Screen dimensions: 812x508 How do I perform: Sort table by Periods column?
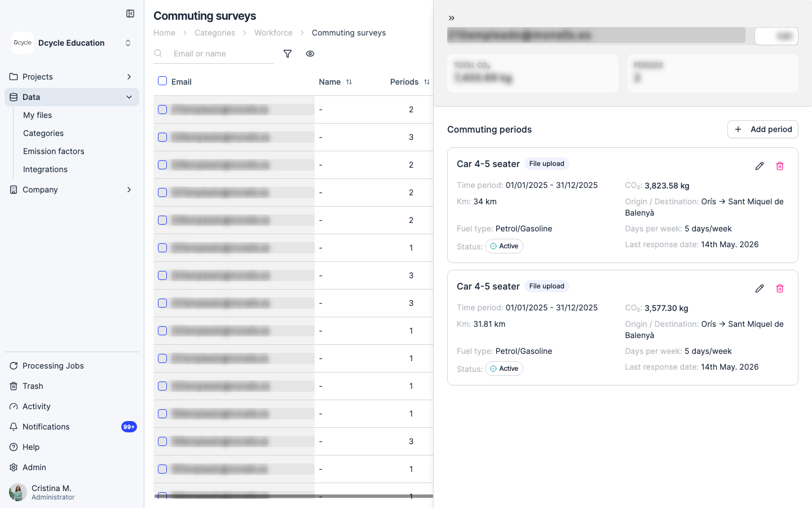click(427, 82)
